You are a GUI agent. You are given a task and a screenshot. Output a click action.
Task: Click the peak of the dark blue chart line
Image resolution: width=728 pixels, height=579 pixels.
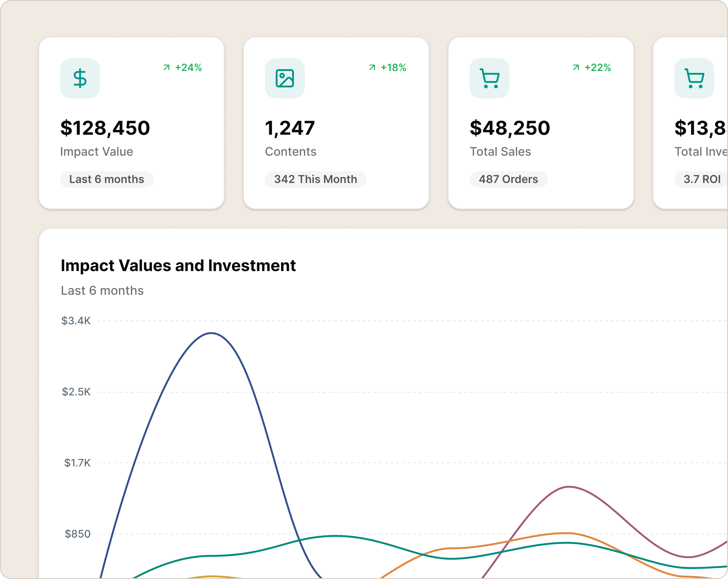pos(211,333)
